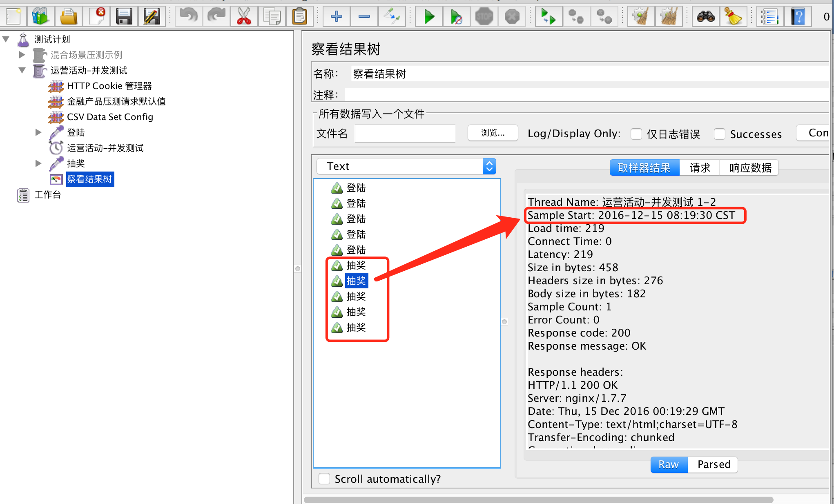This screenshot has height=504, width=834.
Task: Click the bottom horizontal scrollbar
Action: pos(538,500)
